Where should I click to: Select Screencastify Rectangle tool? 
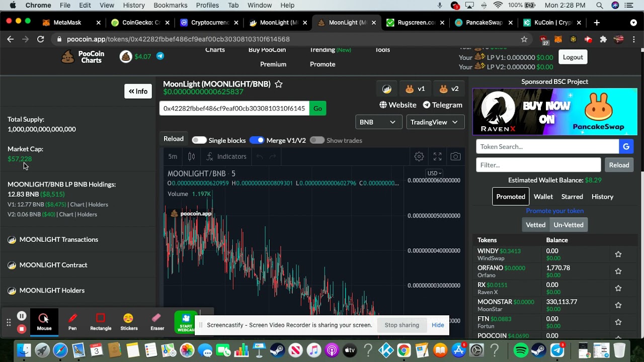[101, 322]
